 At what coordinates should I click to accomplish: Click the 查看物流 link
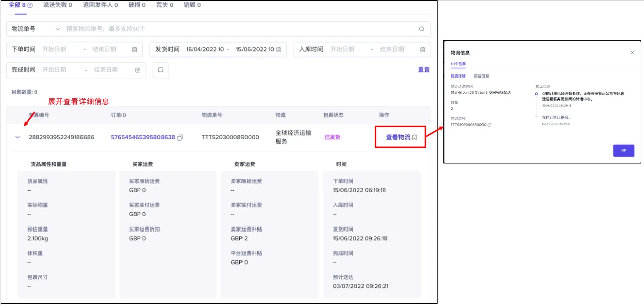click(397, 137)
